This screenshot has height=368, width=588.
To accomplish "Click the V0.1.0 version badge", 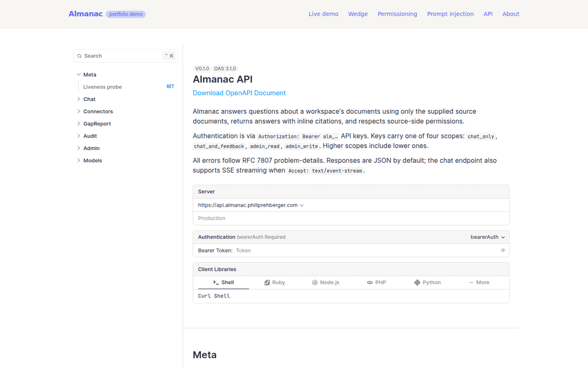I will [202, 69].
